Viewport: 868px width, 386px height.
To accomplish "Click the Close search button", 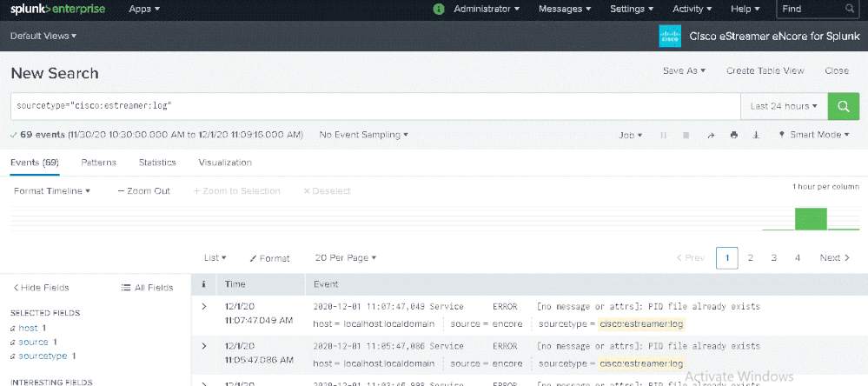I will click(x=837, y=71).
